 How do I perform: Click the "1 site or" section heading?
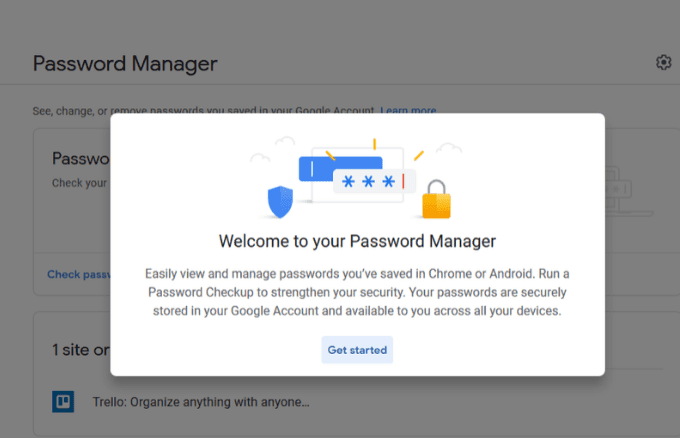click(x=80, y=350)
